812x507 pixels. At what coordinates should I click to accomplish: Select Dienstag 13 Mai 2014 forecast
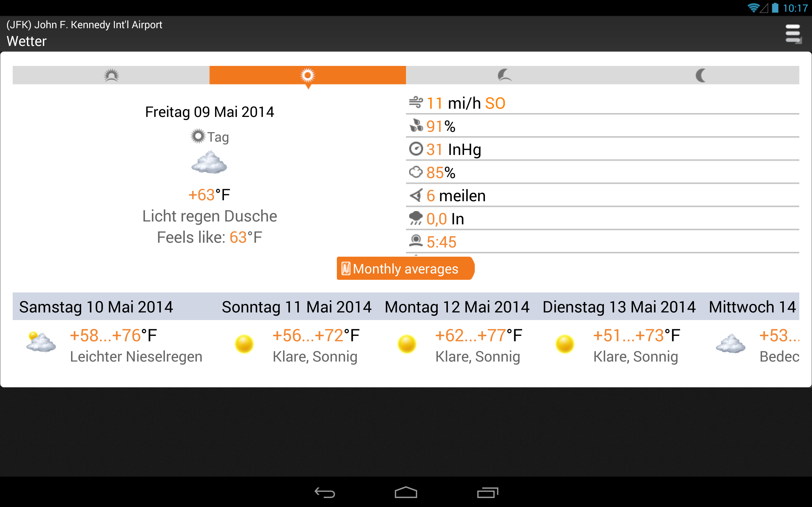click(619, 307)
